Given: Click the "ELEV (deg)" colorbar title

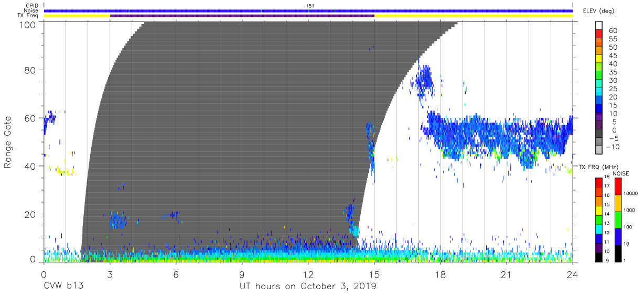Looking at the screenshot, I should [598, 11].
